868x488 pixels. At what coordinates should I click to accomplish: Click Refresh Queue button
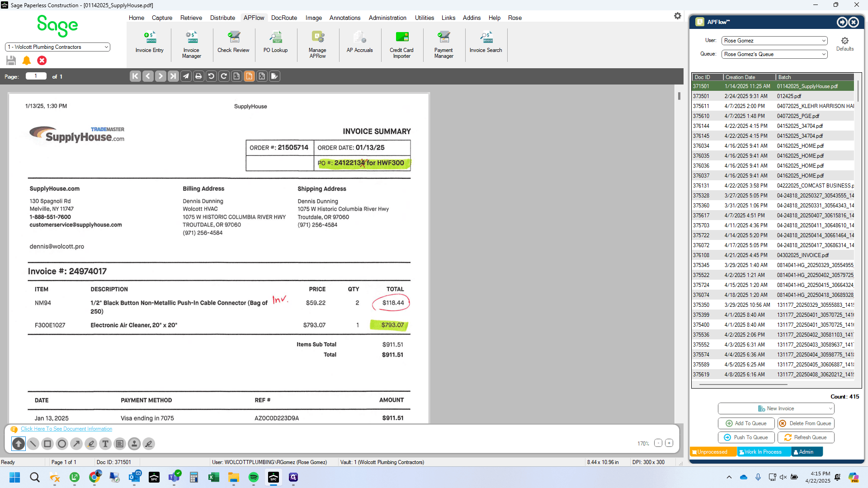(x=806, y=437)
